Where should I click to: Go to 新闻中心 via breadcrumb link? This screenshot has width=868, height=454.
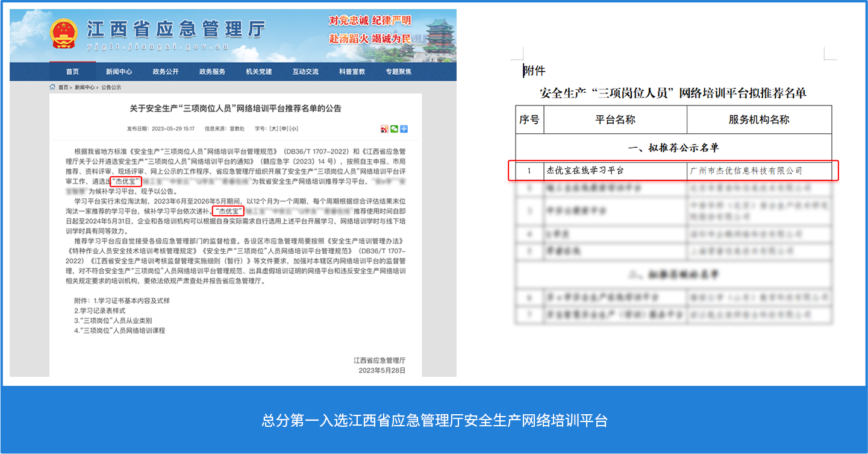[x=84, y=87]
